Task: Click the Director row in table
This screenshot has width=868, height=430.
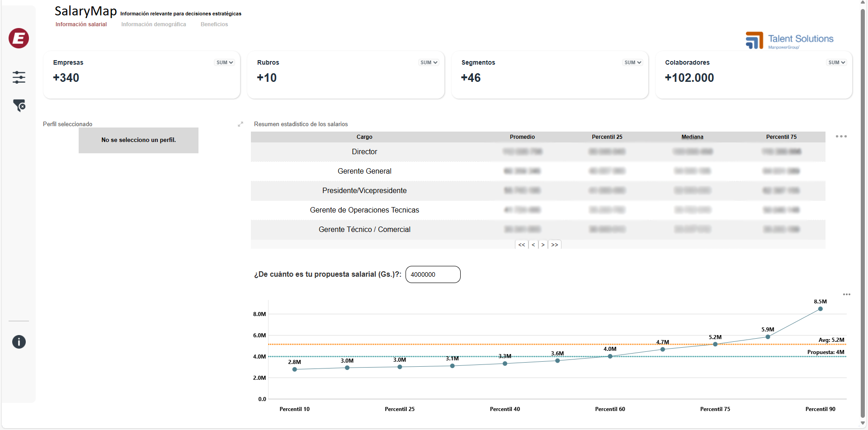Action: [364, 152]
